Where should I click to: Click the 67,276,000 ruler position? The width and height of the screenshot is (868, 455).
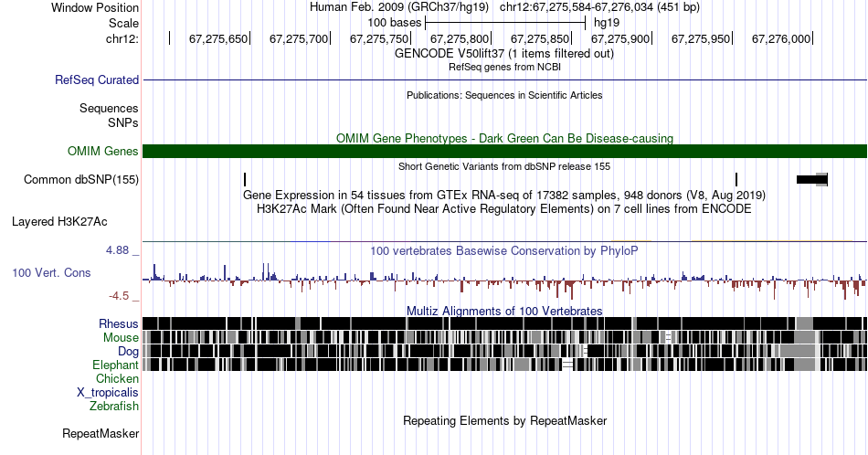(x=781, y=38)
